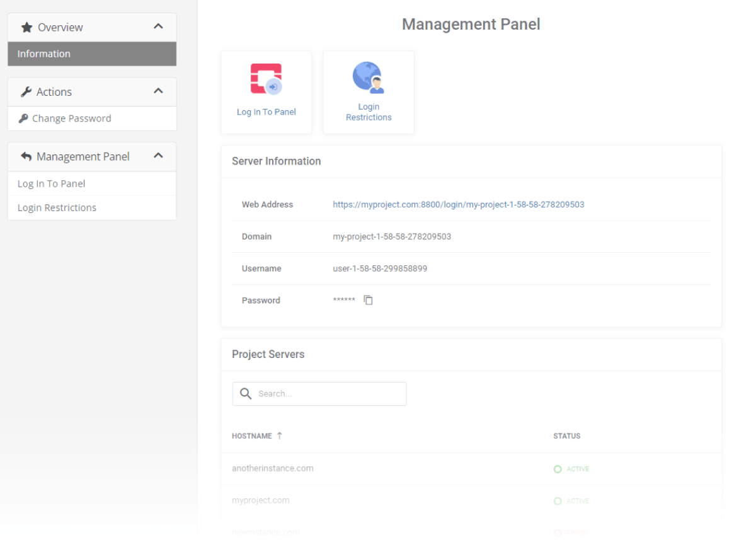Click the Web Address label
This screenshot has height=542, width=756.
[268, 204]
